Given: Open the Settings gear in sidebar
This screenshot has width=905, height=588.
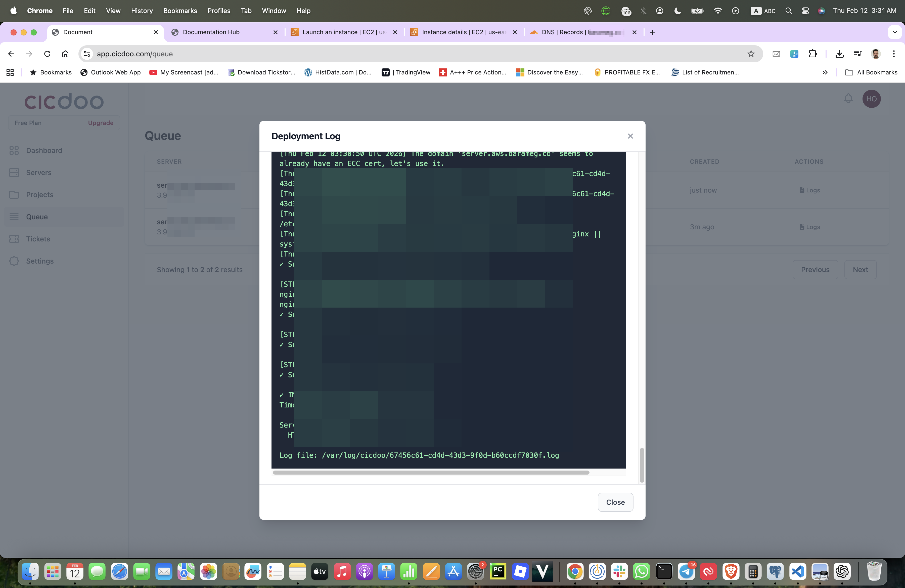Looking at the screenshot, I should pyautogui.click(x=14, y=261).
